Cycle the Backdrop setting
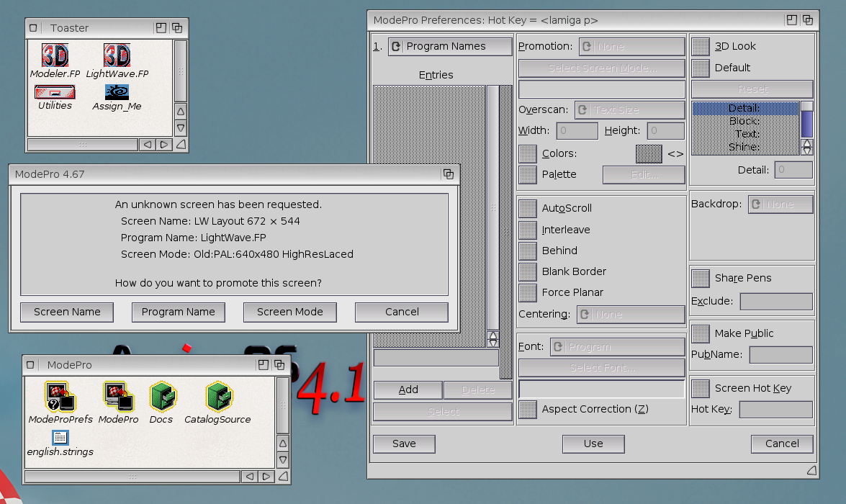 point(780,204)
